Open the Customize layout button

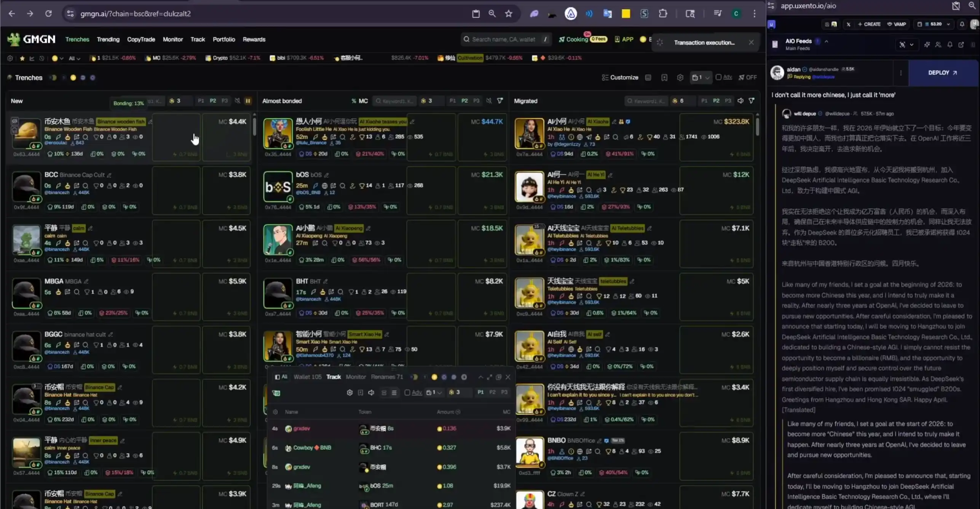pyautogui.click(x=620, y=78)
